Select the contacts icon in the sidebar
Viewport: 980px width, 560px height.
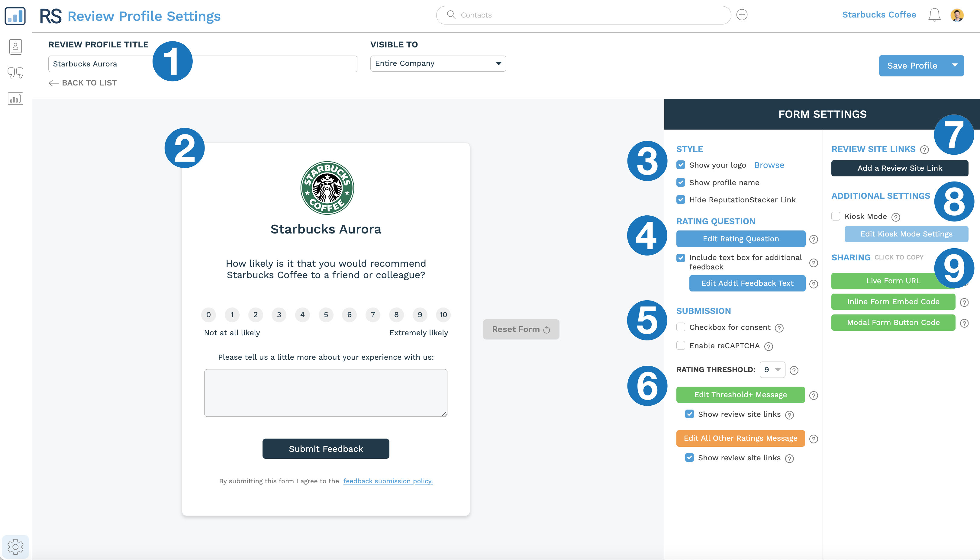(15, 46)
